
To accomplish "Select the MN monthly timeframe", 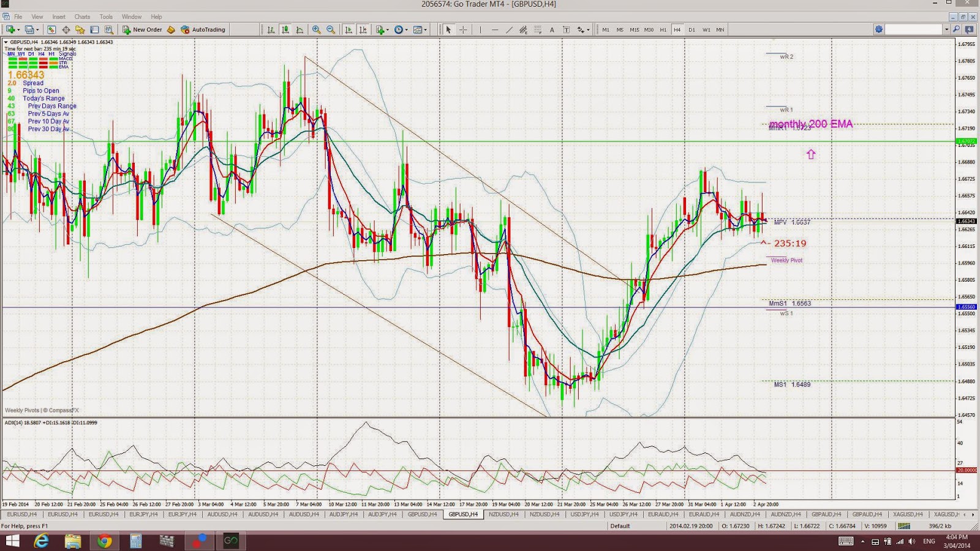I will pyautogui.click(x=720, y=29).
